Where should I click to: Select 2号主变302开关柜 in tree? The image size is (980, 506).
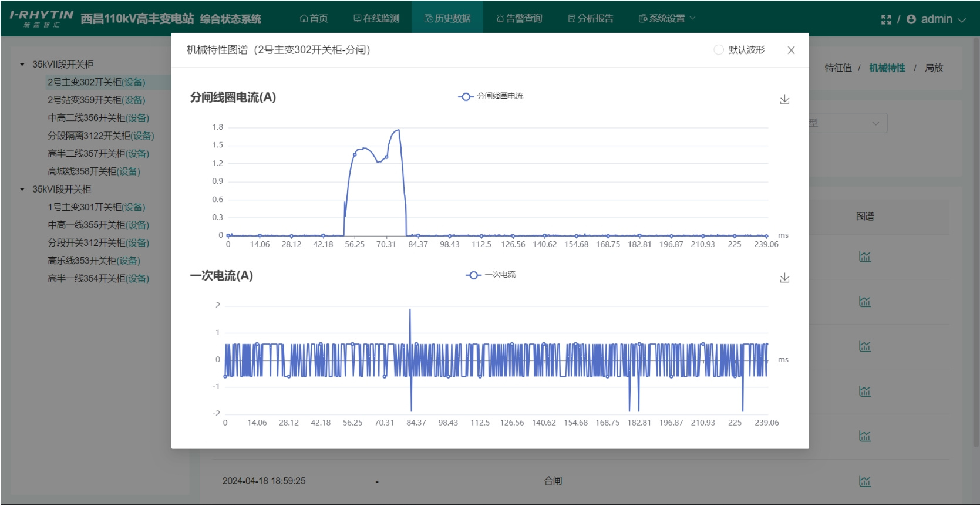point(96,82)
